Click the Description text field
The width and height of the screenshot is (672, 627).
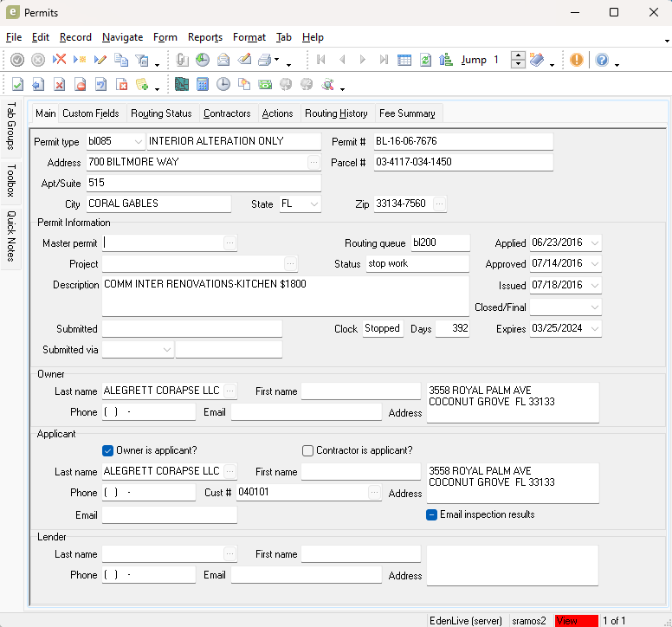284,295
